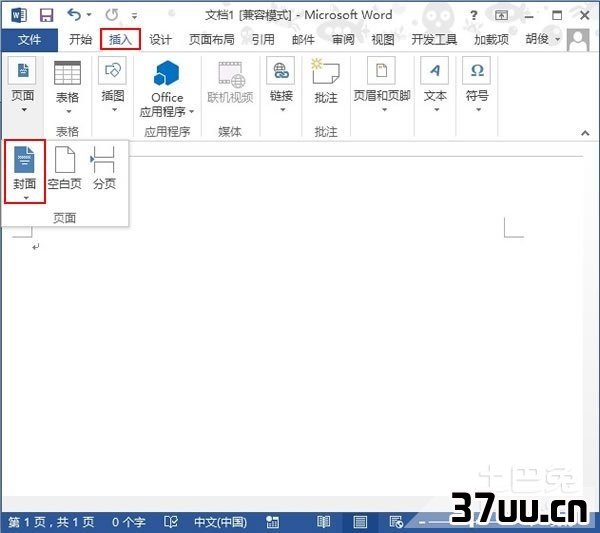
Task: Click the page count 第1页,共1页 status
Action: tap(51, 522)
